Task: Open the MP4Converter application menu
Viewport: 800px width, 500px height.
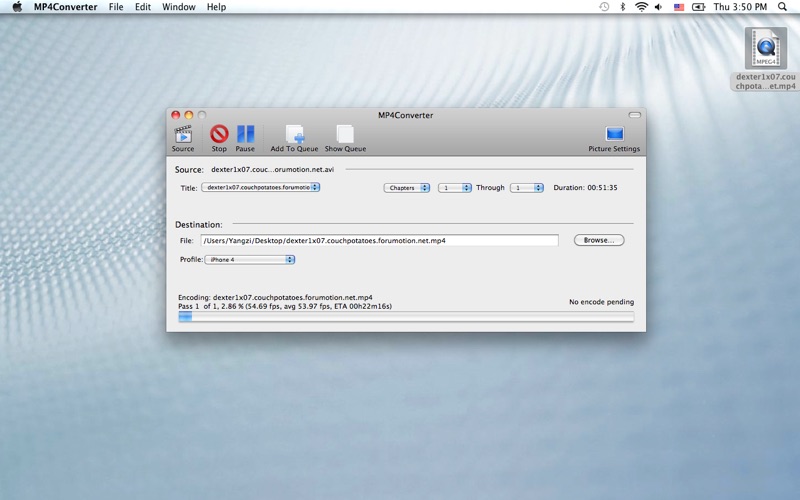Action: click(65, 7)
